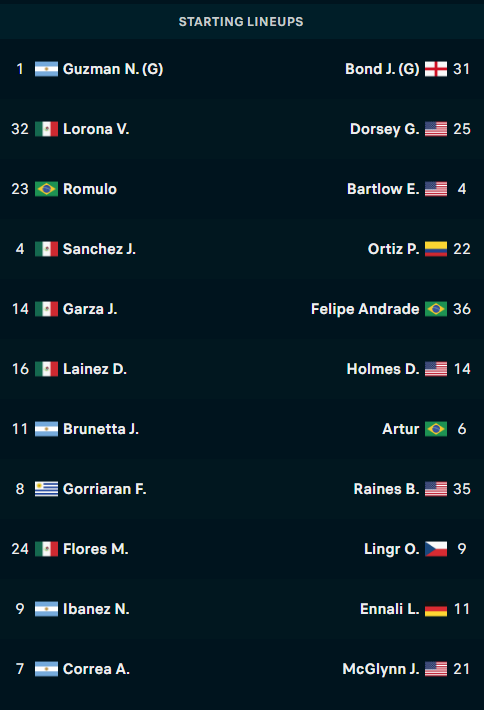Viewport: 484px width, 710px height.
Task: Click the Starting Lineups header
Action: 241,21
